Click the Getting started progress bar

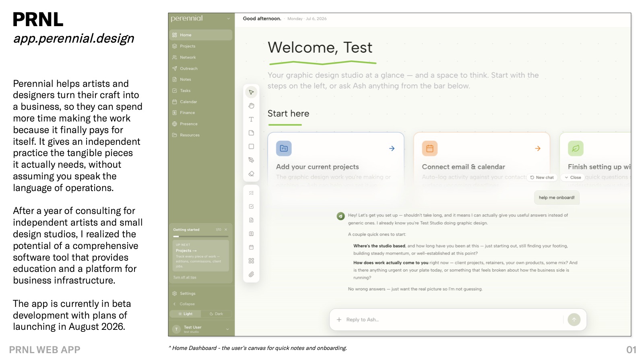200,237
